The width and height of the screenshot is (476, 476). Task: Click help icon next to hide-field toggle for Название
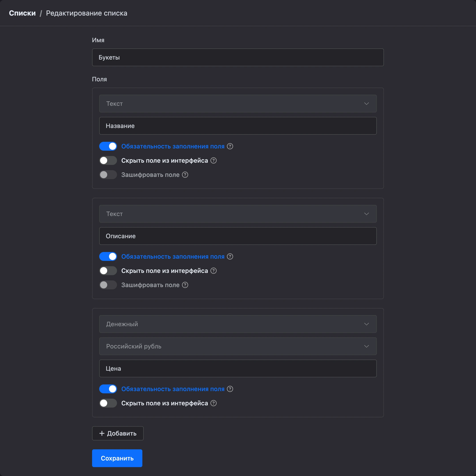pos(213,161)
